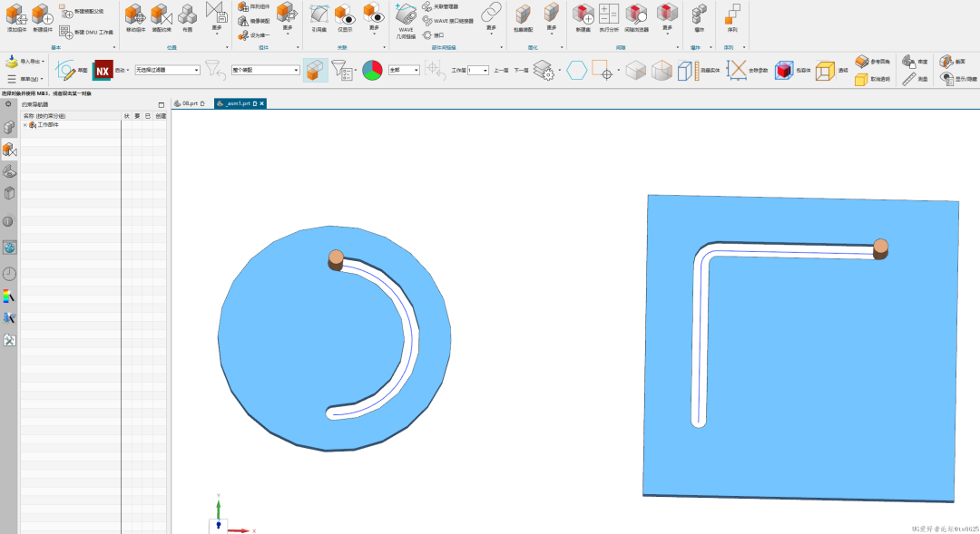This screenshot has width=980, height=534.
Task: Click the 爆炸 (Explode) icon
Action: tap(698, 15)
